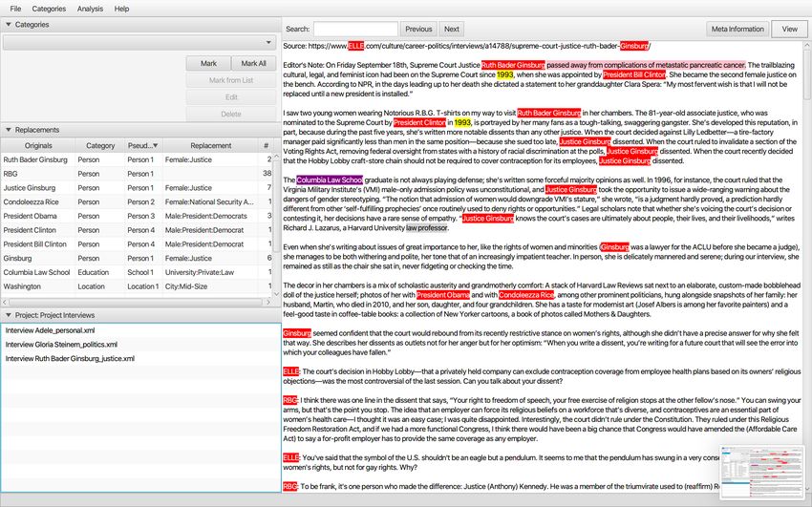Click the highlighted Condoleezza Rice in text
The image size is (812, 507).
(x=526, y=295)
